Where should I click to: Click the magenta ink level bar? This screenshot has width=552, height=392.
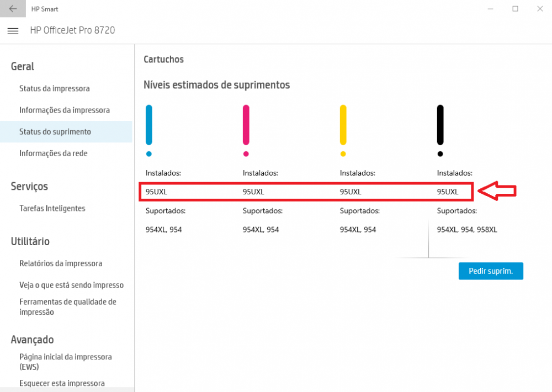coord(246,125)
